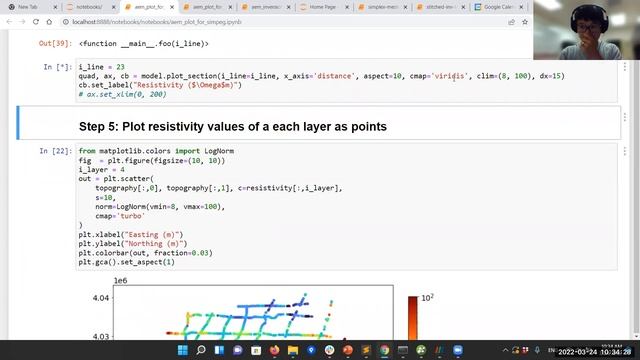Open File Explorer from taskbar
The image size is (640, 360).
coord(293,350)
